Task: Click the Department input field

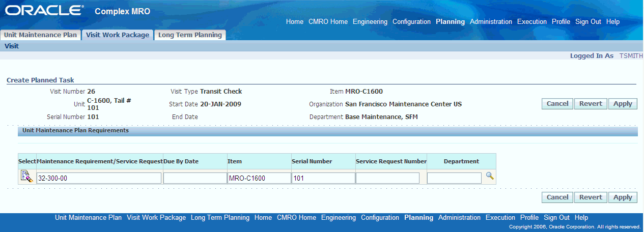Action: pyautogui.click(x=454, y=178)
